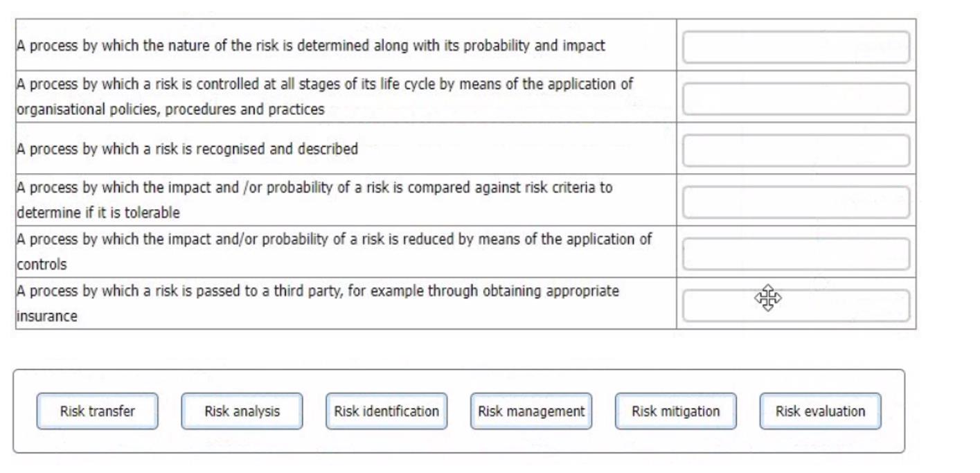980x473 pixels.
Task: Click the Risk management tile
Action: coord(531,411)
